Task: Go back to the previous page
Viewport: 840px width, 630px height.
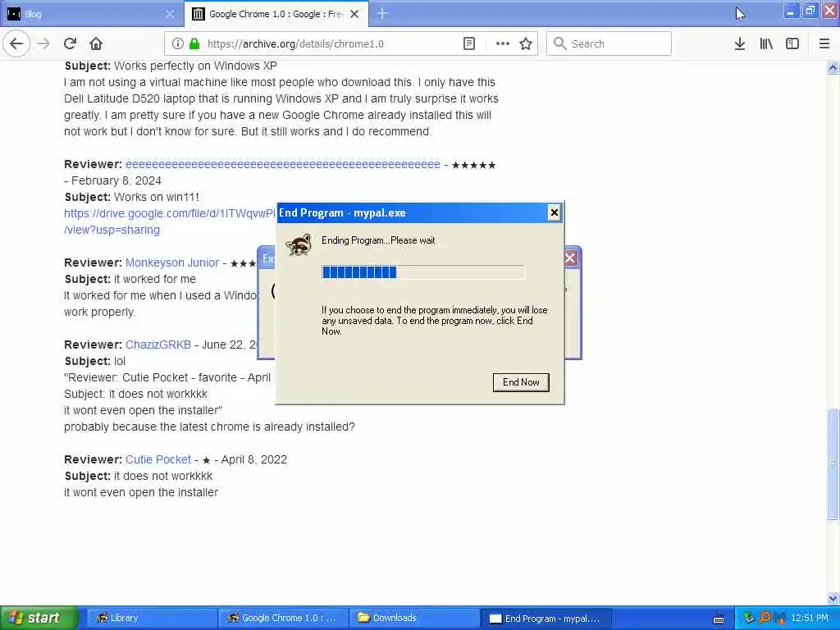Action: 16,43
